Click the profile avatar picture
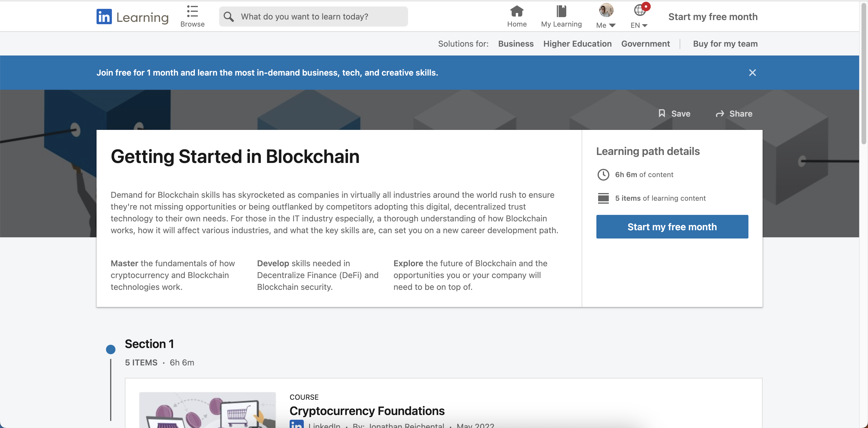The height and width of the screenshot is (428, 868). tap(606, 10)
